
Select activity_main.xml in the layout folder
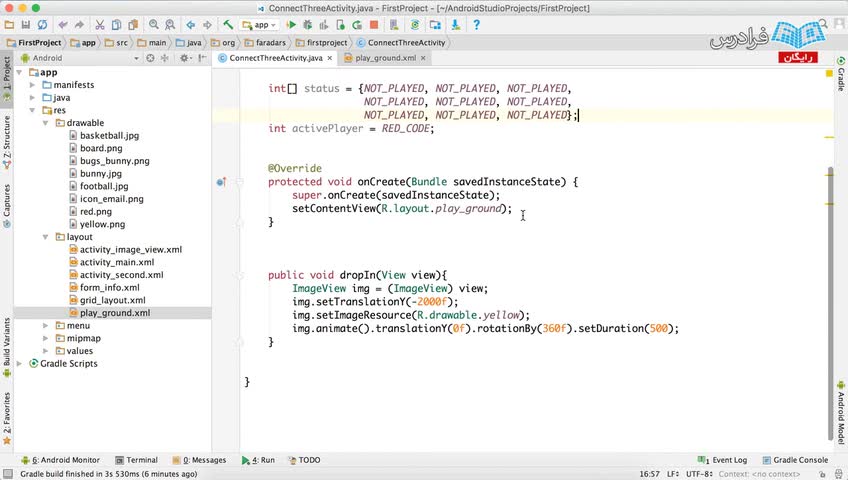pos(116,262)
